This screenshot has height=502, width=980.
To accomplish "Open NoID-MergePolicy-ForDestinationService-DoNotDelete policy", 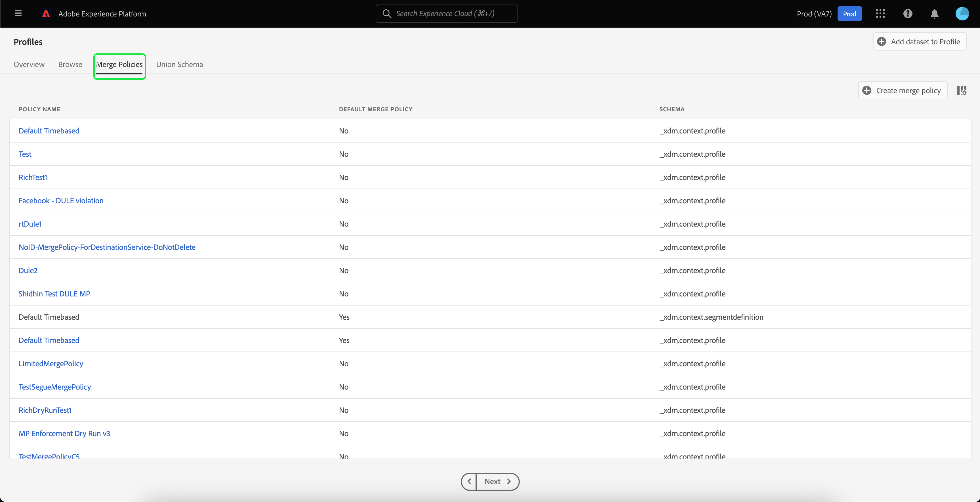I will tap(107, 247).
